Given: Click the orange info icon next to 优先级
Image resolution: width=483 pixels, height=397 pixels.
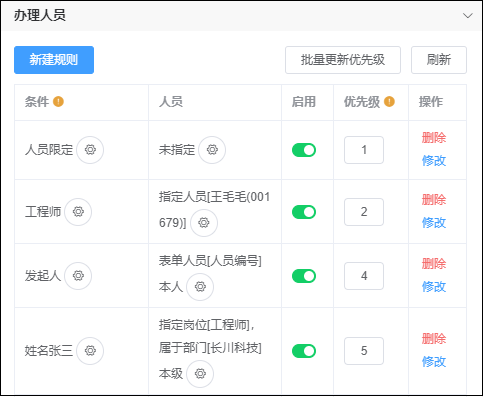Looking at the screenshot, I should [x=389, y=101].
